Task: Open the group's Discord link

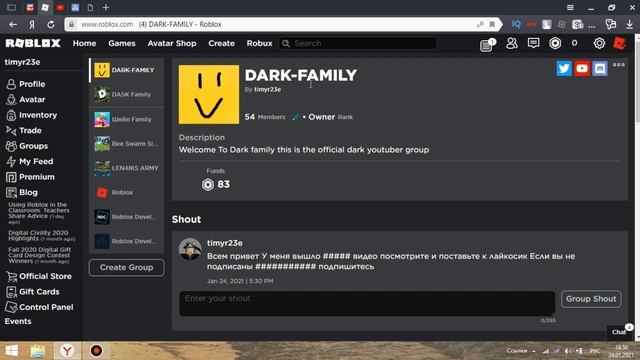Action: click(x=600, y=69)
